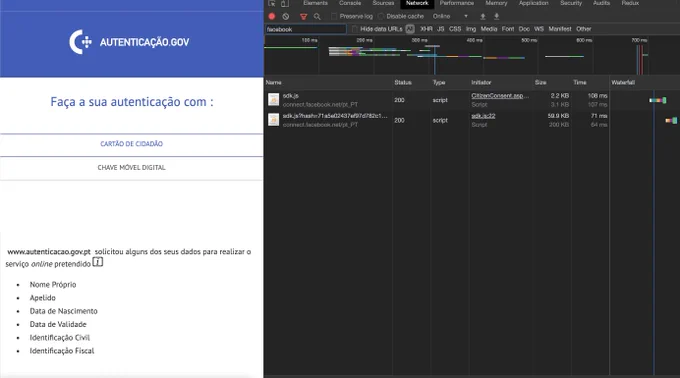Image resolution: width=680 pixels, height=378 pixels.
Task: Filter requests by Other
Action: 583,29
